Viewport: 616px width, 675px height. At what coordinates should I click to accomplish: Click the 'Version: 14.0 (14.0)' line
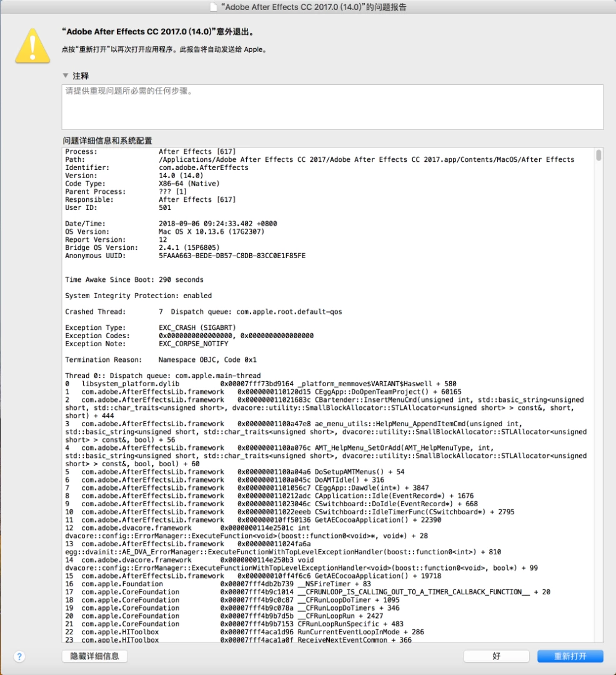pyautogui.click(x=134, y=176)
